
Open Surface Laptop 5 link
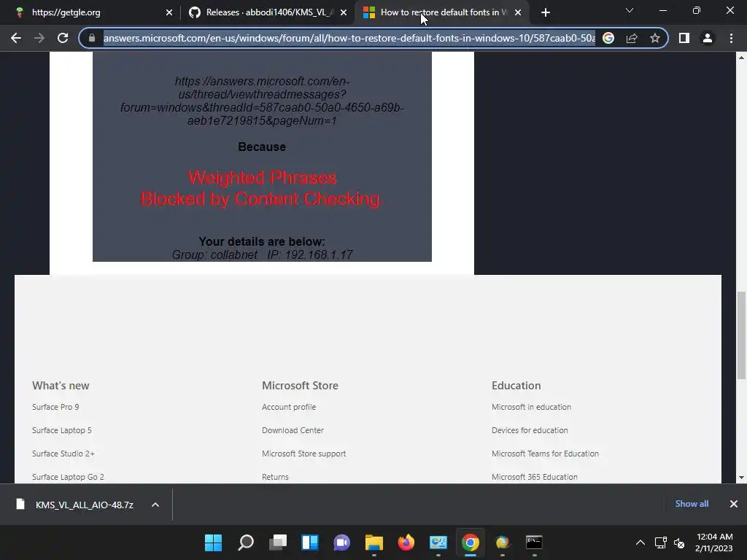pos(61,430)
